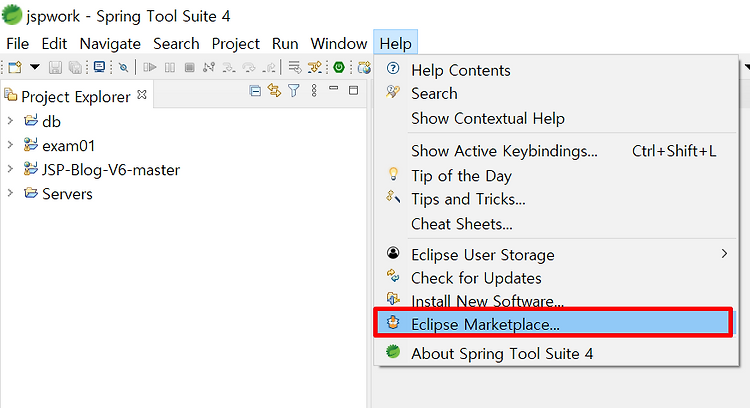Close the Project Explorer tab
The width and height of the screenshot is (750, 408).
pos(142,95)
